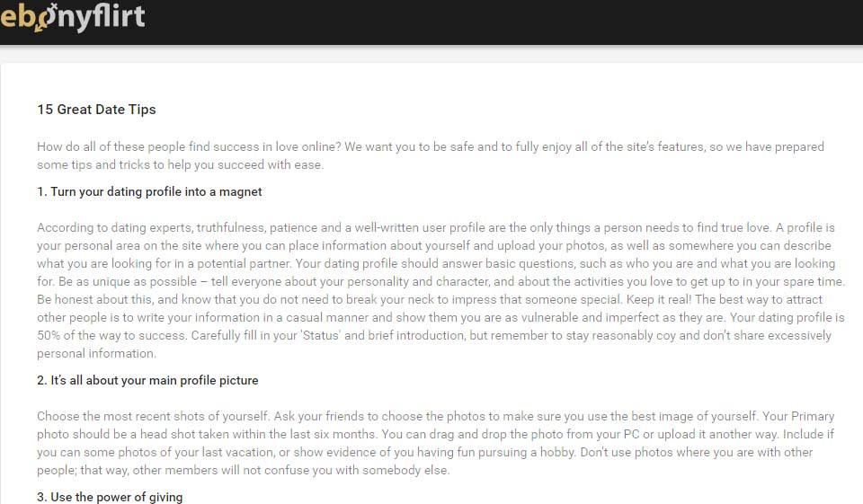The height and width of the screenshot is (504, 863).
Task: Click heading "3. Use the power of giving"
Action: pos(110,497)
